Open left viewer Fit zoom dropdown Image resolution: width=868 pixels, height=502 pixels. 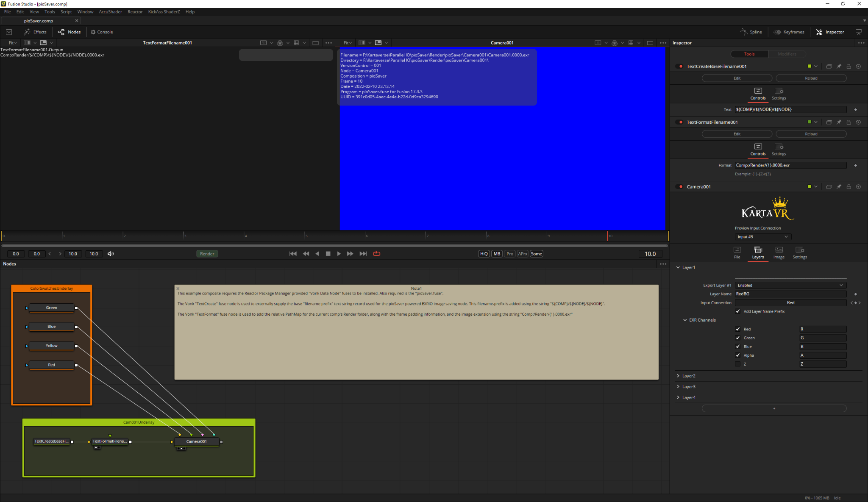[13, 43]
